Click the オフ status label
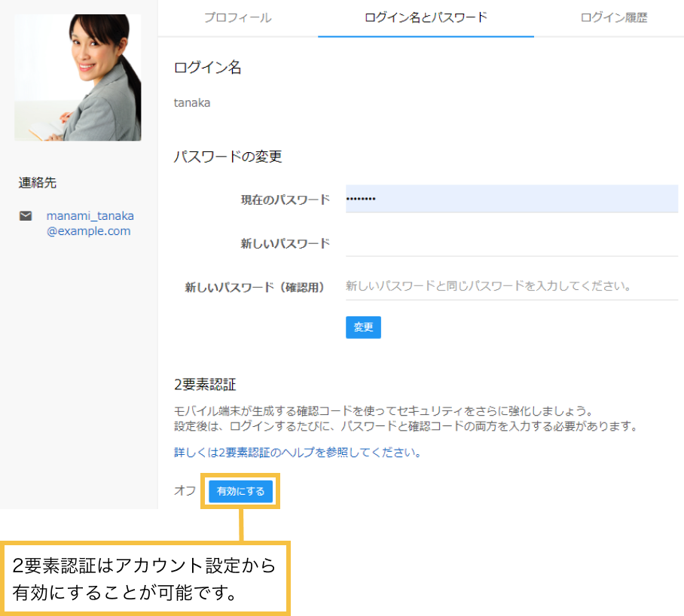The height and width of the screenshot is (616, 684). tap(183, 491)
